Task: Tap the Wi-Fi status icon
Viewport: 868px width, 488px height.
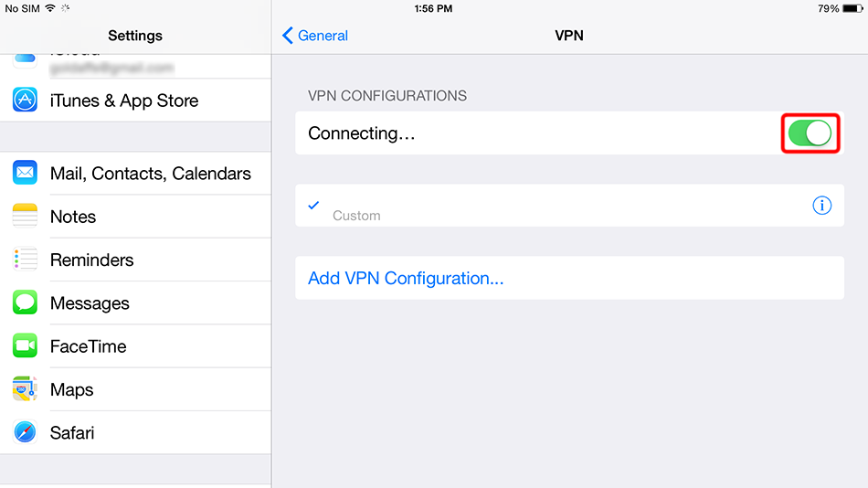Action: point(50,8)
